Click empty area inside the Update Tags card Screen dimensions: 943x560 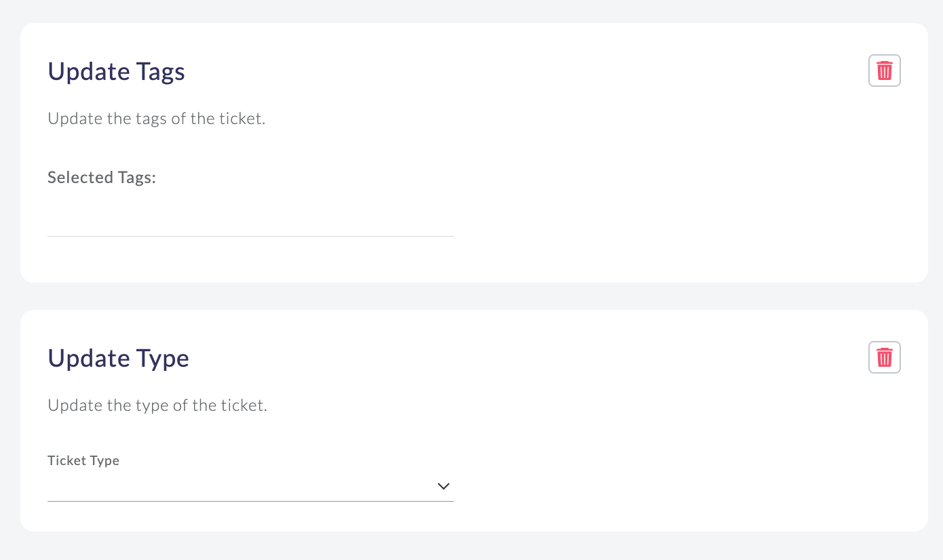[x=678, y=190]
